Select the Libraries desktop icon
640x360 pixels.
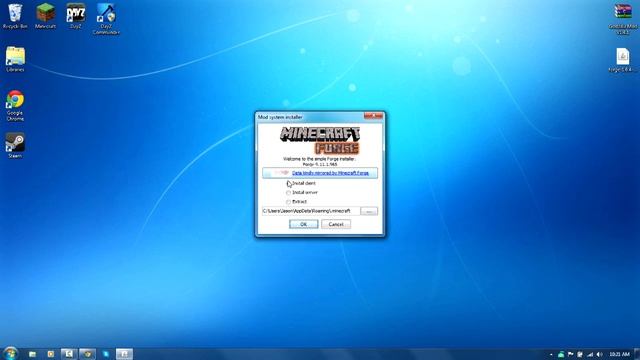15,60
